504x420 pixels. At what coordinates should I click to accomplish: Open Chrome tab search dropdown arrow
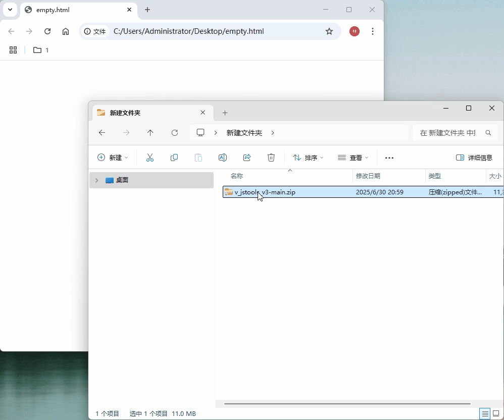pyautogui.click(x=10, y=10)
